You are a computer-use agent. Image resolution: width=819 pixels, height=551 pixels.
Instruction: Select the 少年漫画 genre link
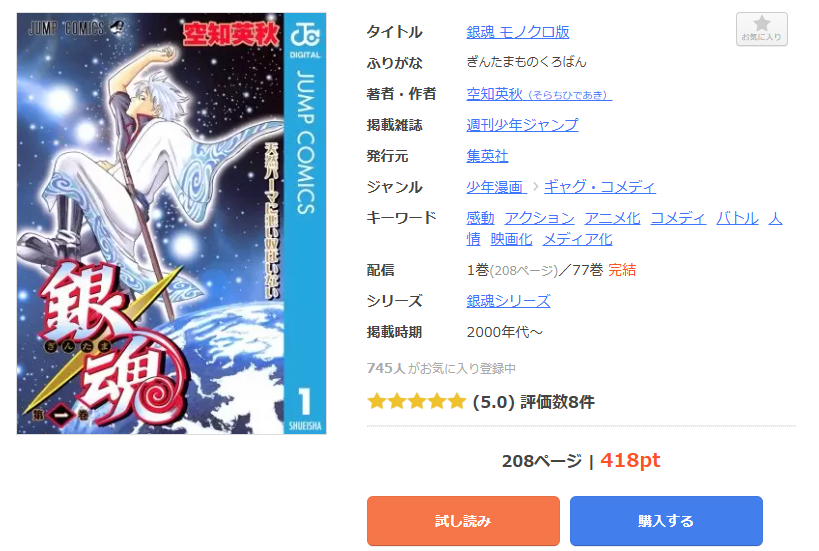496,186
